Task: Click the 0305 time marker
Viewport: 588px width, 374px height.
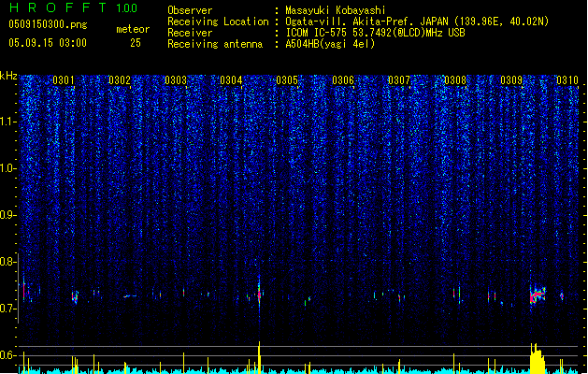Action: click(x=287, y=80)
